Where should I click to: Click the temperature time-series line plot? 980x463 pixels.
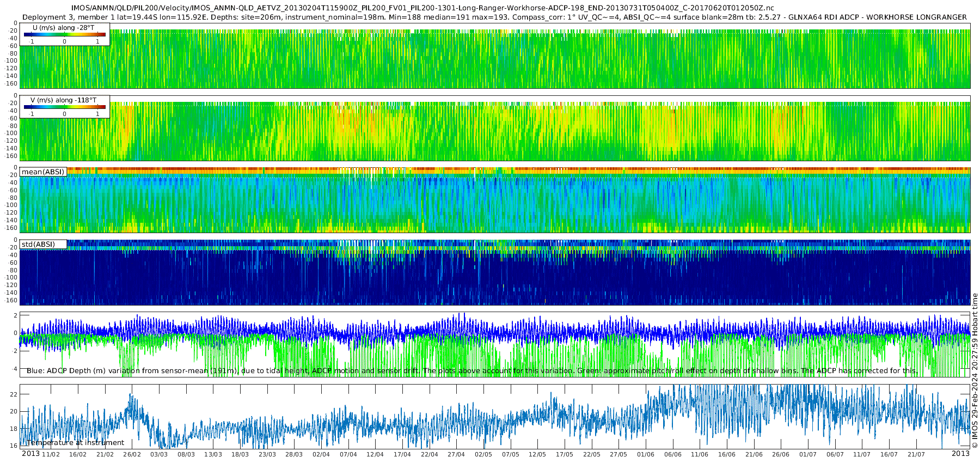pos(495,416)
